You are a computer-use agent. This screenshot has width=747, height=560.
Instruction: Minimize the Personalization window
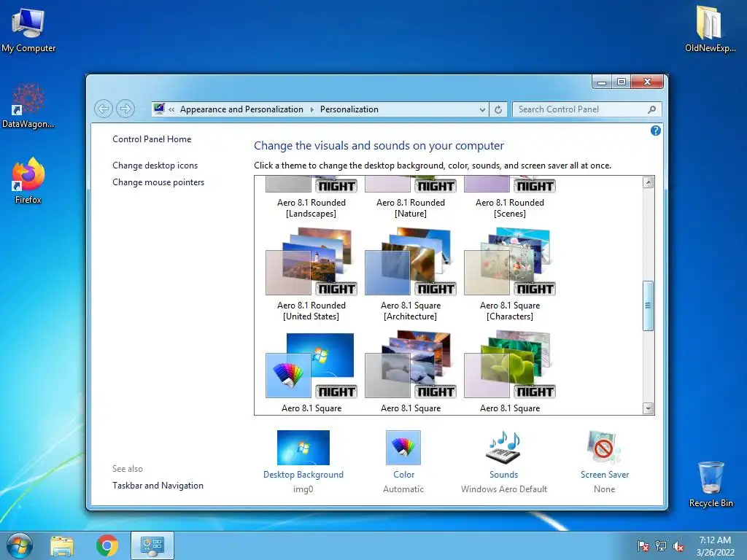tap(602, 82)
